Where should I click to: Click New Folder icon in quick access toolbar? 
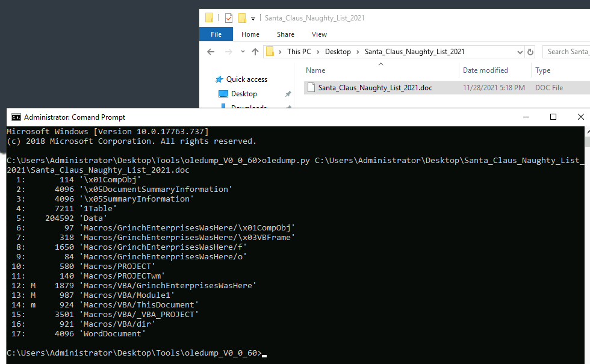[x=242, y=17]
